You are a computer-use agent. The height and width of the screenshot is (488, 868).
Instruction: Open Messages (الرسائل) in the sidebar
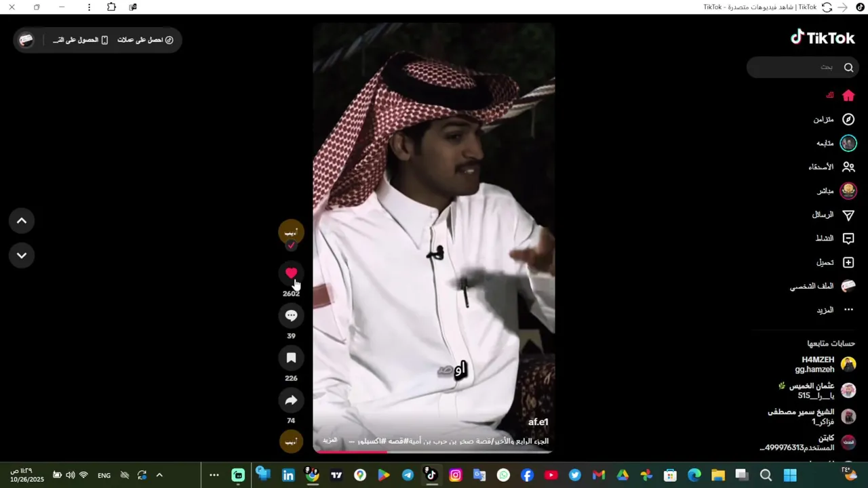coord(833,215)
